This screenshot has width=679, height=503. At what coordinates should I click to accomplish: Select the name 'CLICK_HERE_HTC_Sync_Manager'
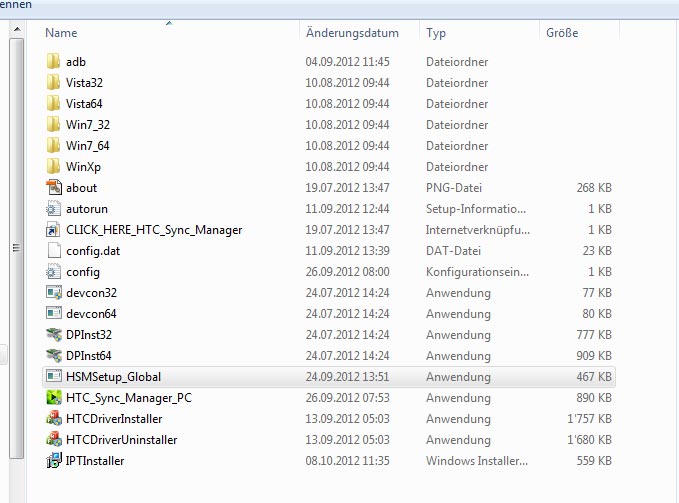(154, 230)
